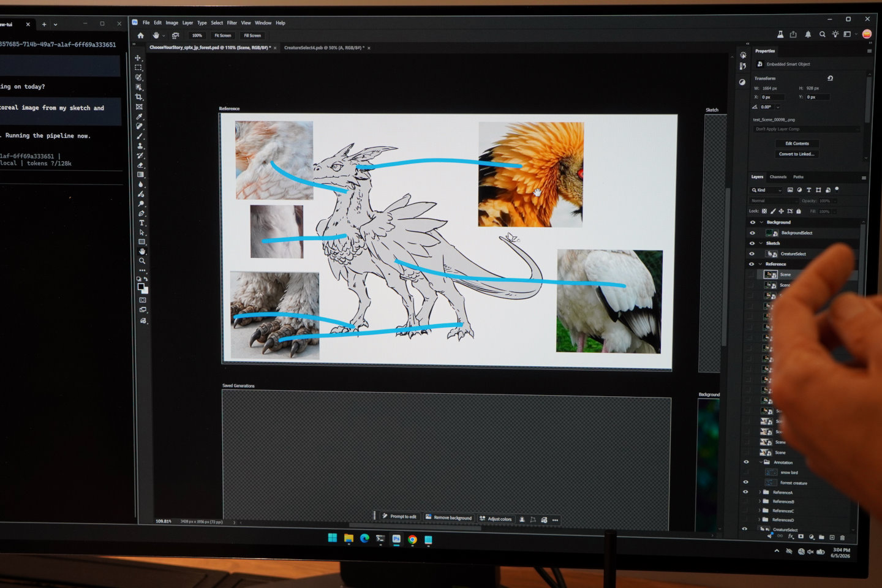Select the Hand tool in toolbar

[142, 252]
